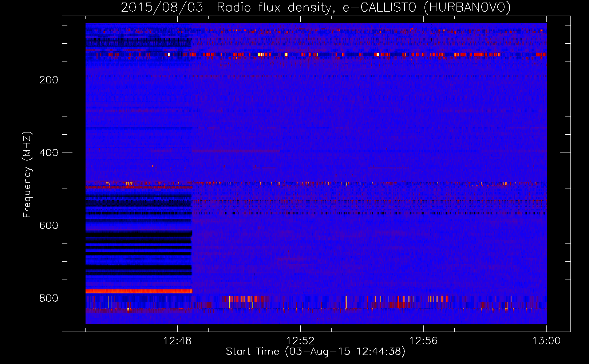Click the bright red band just above 800 MHz
This screenshot has height=364, width=589.
pyautogui.click(x=139, y=291)
